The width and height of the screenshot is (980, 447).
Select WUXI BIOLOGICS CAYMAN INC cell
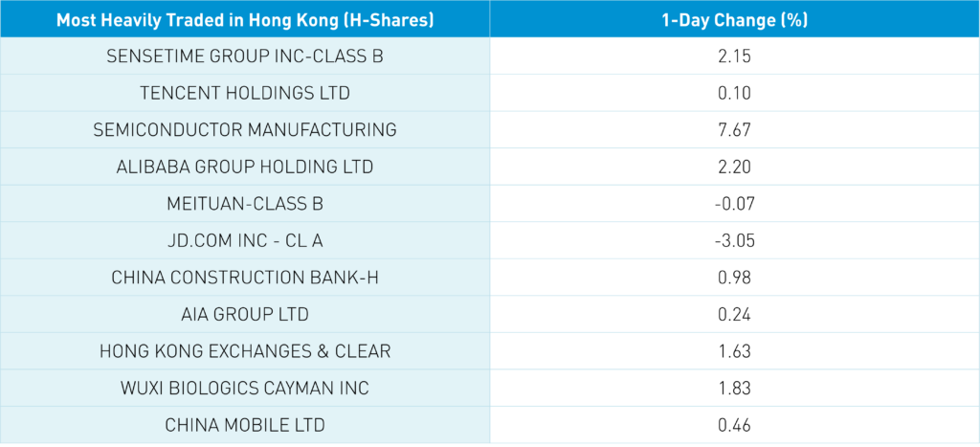[x=245, y=388]
